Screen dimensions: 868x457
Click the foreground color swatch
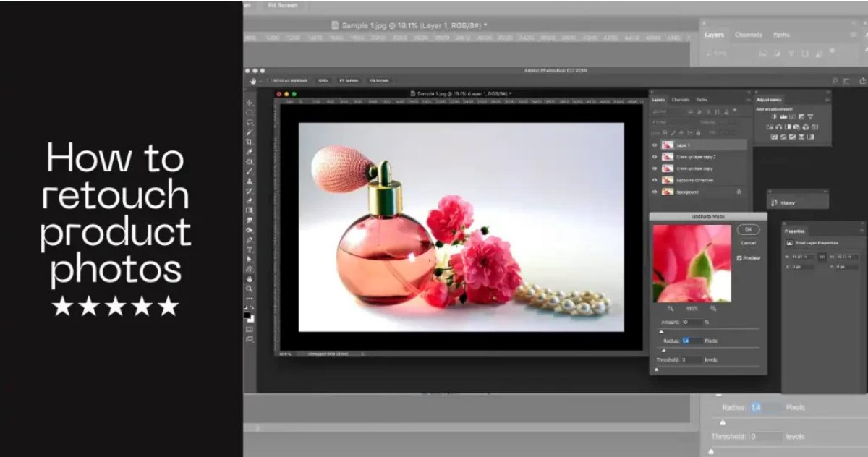[247, 315]
